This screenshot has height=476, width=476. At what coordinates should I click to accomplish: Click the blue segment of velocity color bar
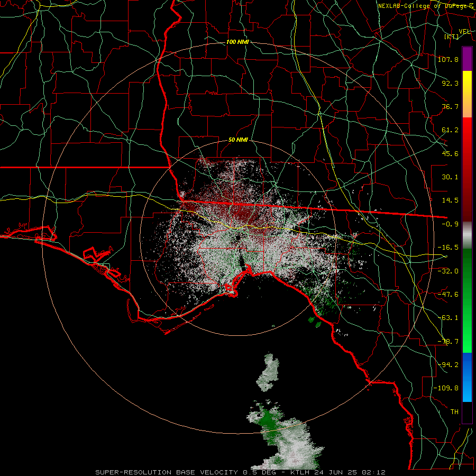coord(467,377)
